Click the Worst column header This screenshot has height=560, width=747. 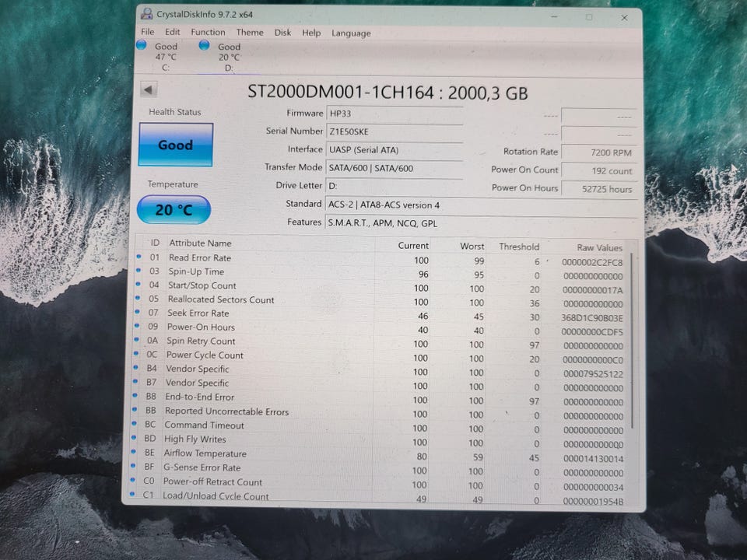point(472,247)
